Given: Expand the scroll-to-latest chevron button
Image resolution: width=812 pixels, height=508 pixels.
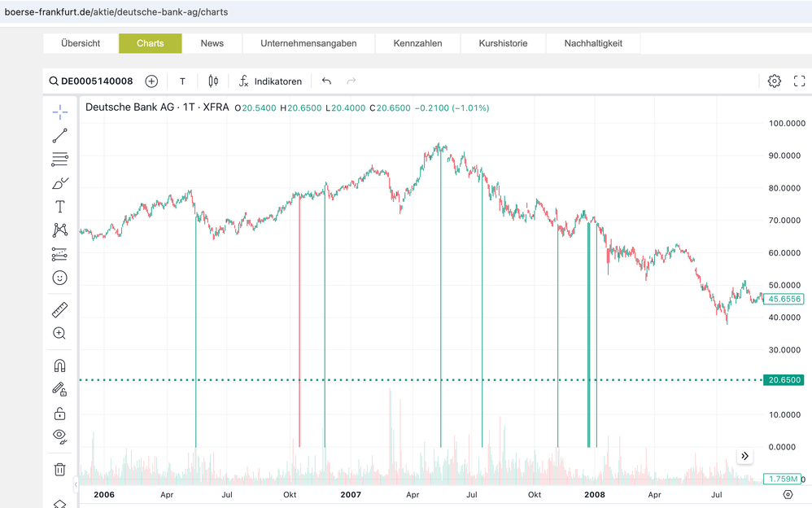Looking at the screenshot, I should [x=744, y=456].
